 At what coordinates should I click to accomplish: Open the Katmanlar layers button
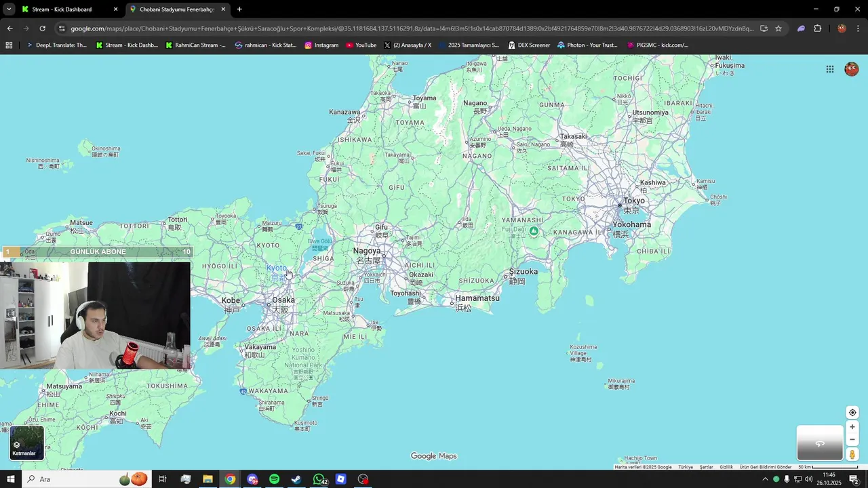tap(27, 443)
